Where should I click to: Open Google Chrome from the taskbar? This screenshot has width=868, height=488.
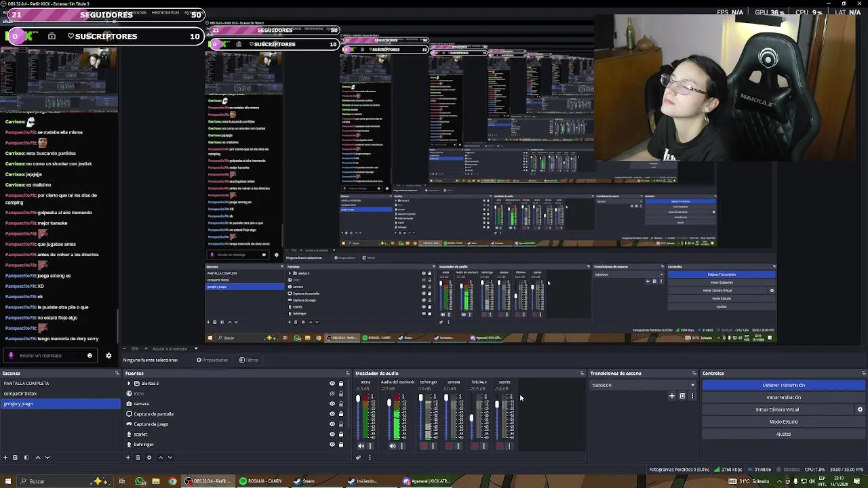point(172,481)
